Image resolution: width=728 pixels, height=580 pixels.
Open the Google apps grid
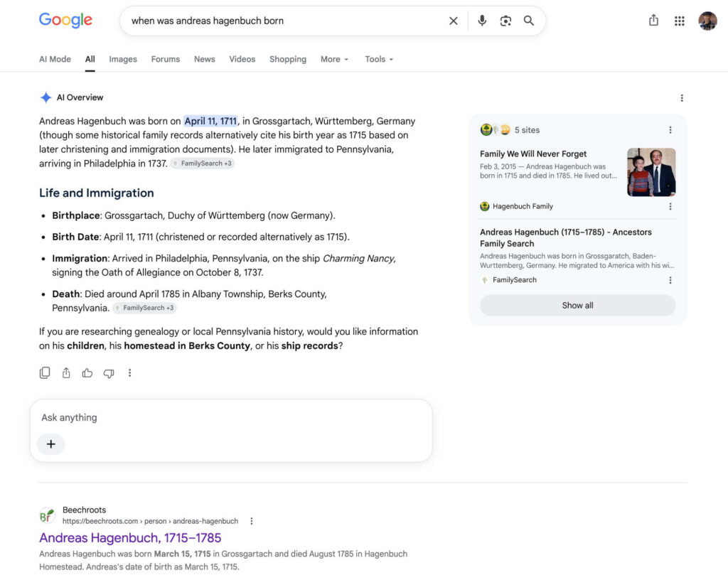tap(679, 21)
